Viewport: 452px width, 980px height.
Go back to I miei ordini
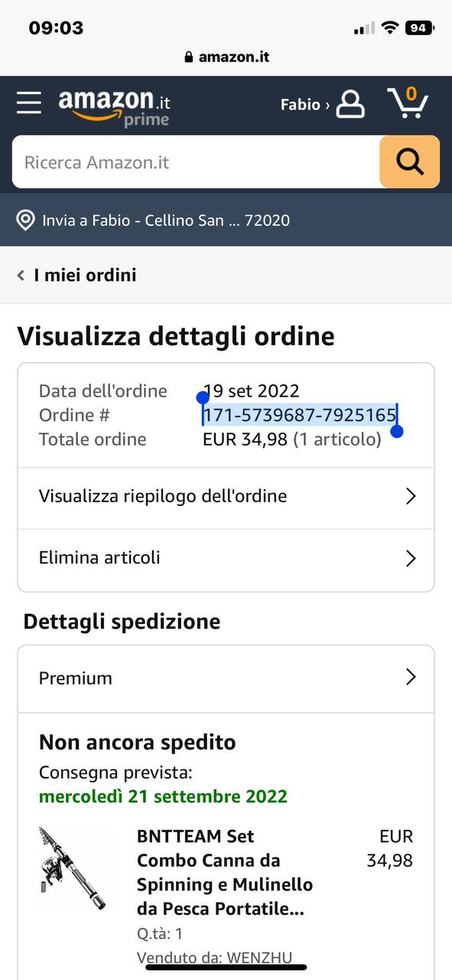pos(85,275)
